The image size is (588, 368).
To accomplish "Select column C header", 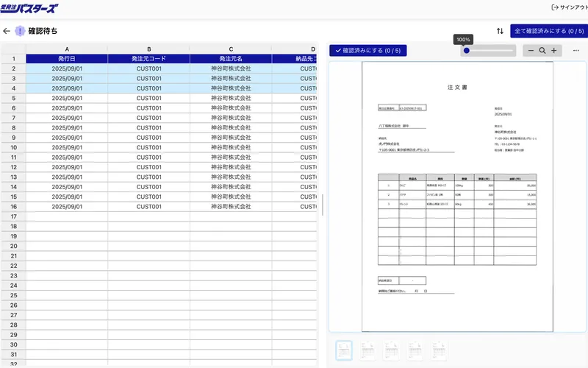I will tap(231, 49).
